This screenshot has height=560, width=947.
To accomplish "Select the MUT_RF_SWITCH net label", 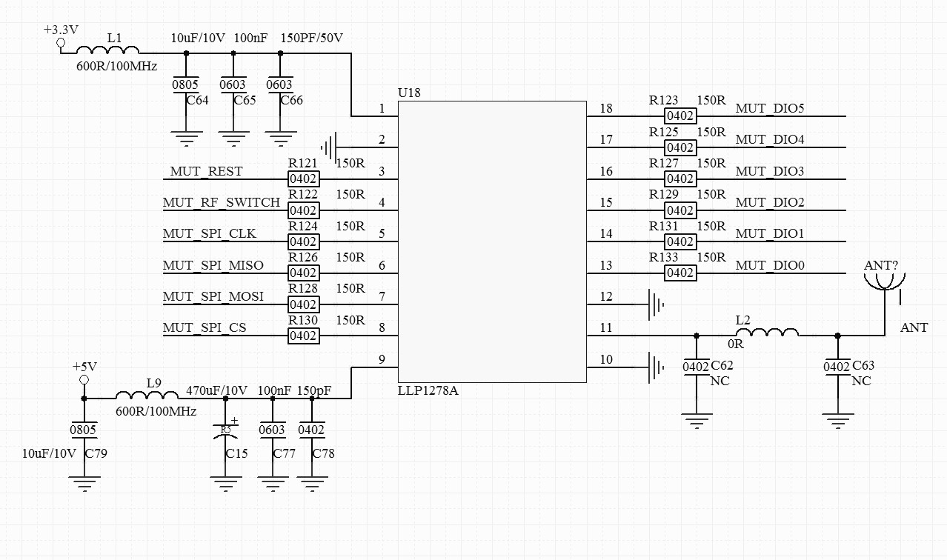I will 223,201.
